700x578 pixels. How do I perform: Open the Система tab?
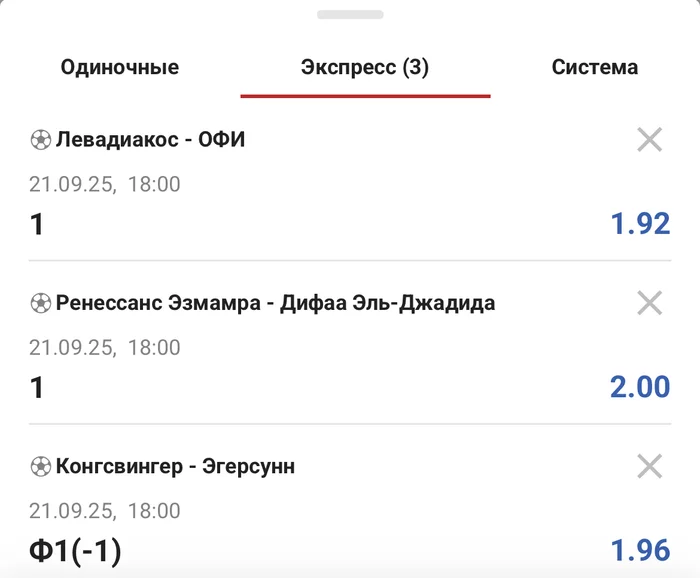pos(594,68)
